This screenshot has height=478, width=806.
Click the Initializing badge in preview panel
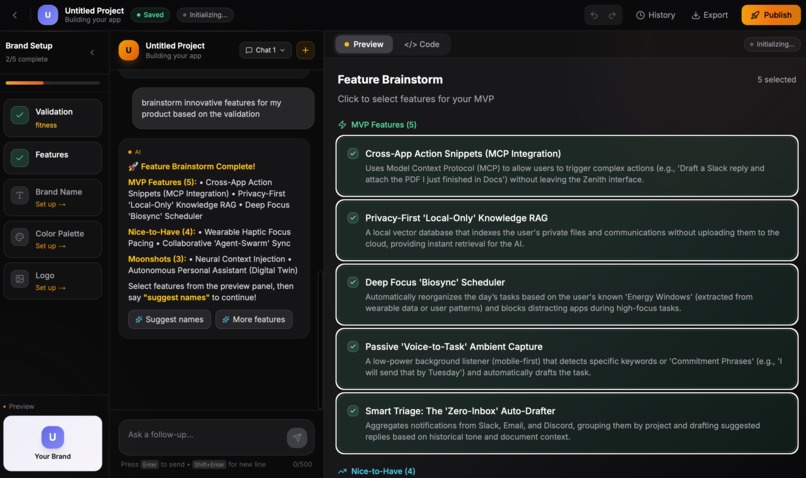coord(772,44)
